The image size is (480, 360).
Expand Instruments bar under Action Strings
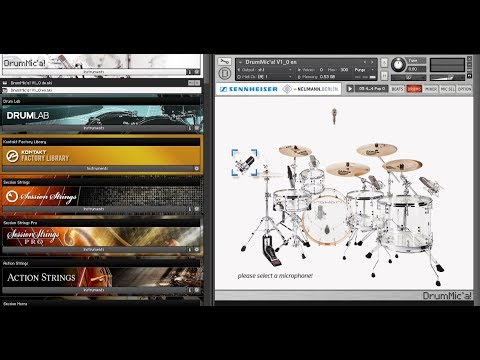tap(94, 290)
